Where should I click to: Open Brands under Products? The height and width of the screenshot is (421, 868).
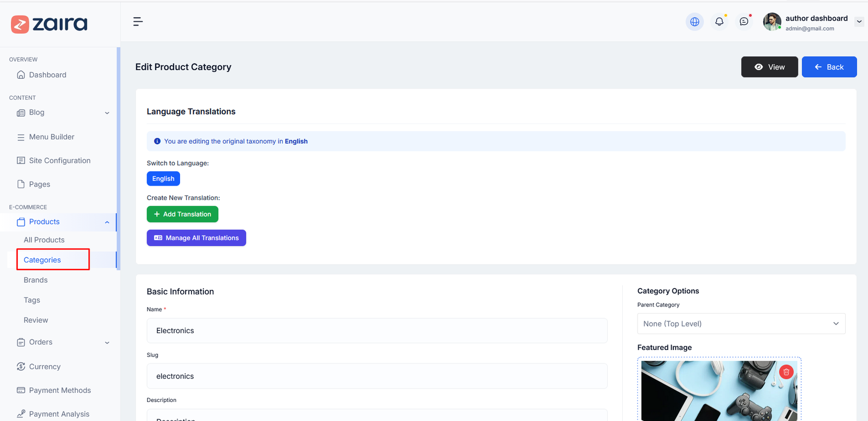point(36,280)
